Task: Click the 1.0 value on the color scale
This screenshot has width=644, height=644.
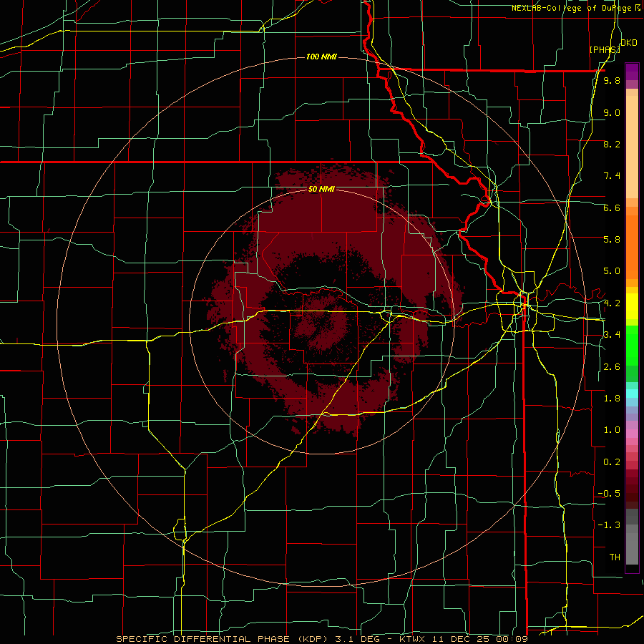Action: click(x=612, y=430)
